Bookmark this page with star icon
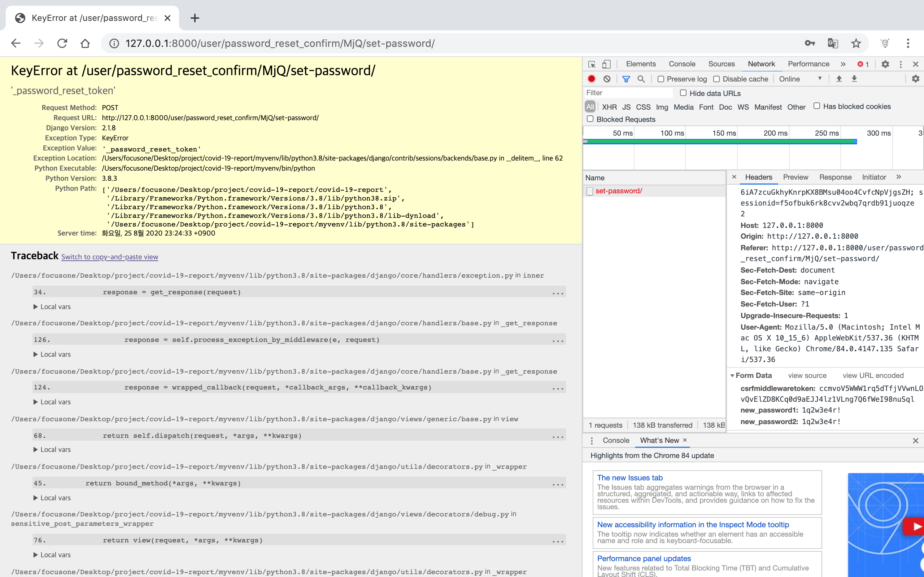The height and width of the screenshot is (577, 924). pyautogui.click(x=856, y=43)
